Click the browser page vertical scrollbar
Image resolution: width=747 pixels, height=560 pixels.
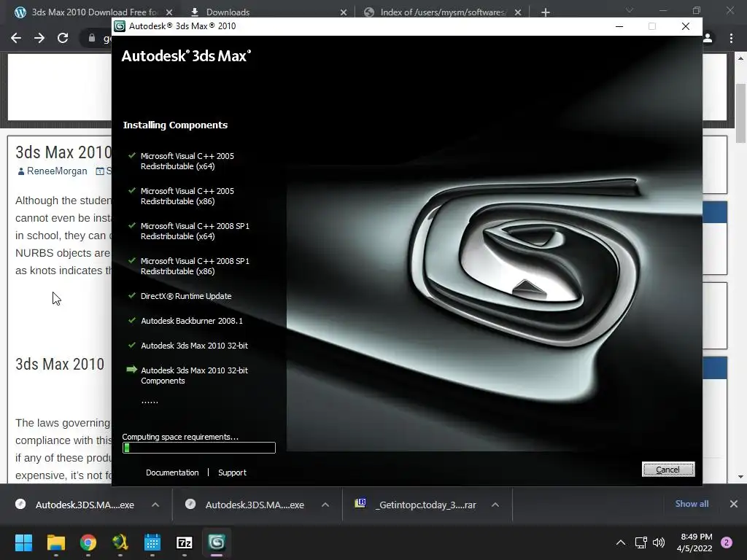[x=740, y=113]
